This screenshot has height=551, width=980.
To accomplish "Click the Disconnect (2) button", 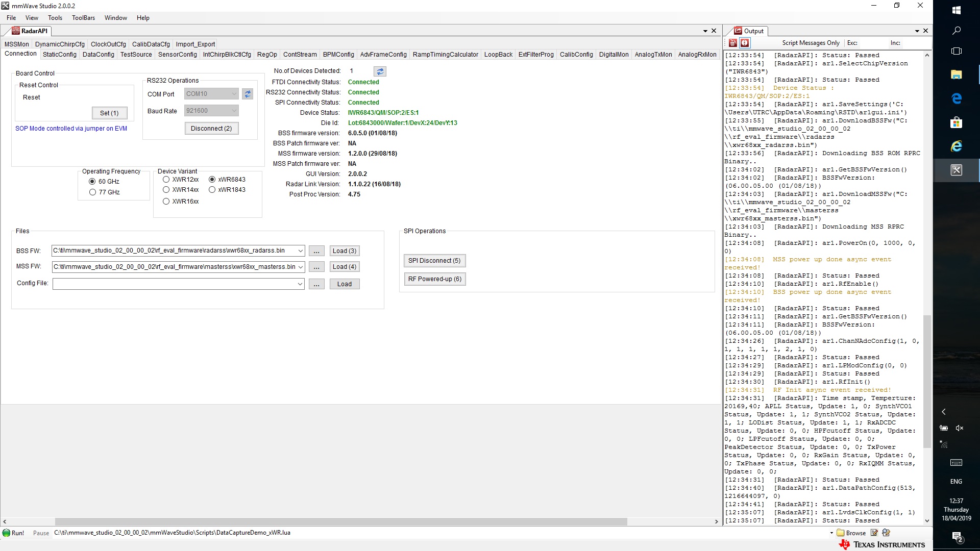I will coord(211,129).
